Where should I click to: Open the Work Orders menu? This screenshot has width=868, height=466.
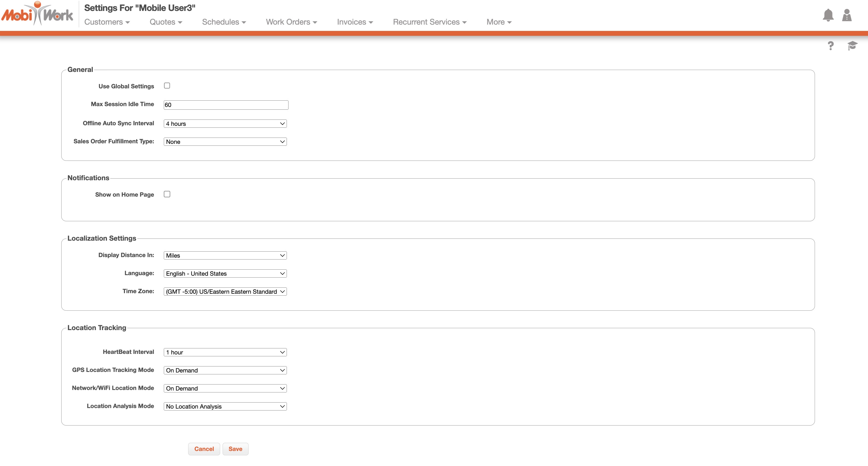(x=291, y=22)
